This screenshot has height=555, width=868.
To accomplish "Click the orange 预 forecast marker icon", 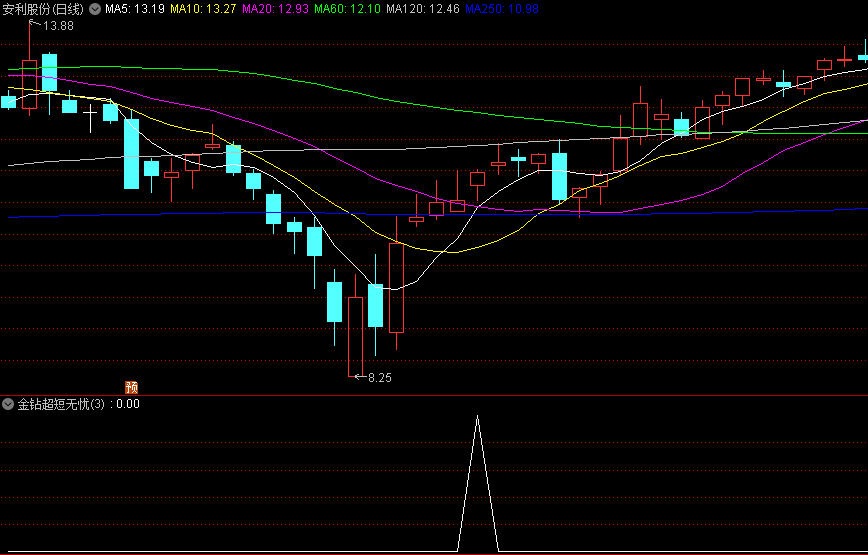I will pyautogui.click(x=131, y=387).
